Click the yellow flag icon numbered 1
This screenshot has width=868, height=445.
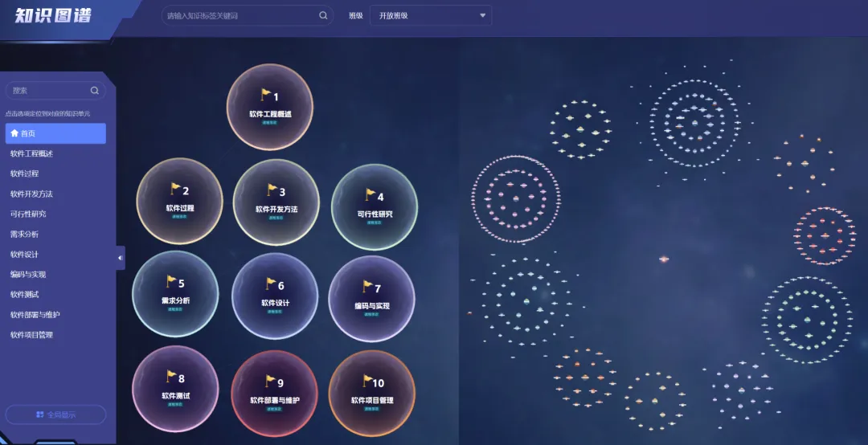(266, 95)
